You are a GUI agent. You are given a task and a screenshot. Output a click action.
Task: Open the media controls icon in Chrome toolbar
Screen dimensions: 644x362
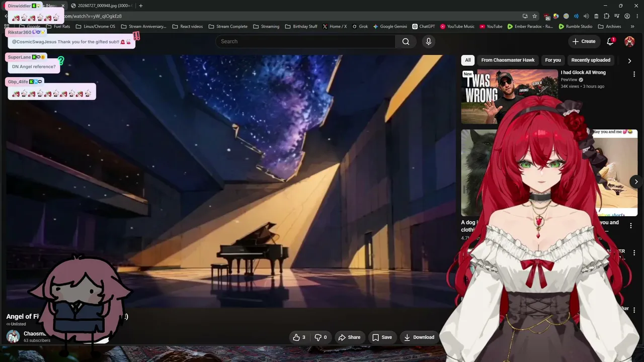tap(617, 16)
